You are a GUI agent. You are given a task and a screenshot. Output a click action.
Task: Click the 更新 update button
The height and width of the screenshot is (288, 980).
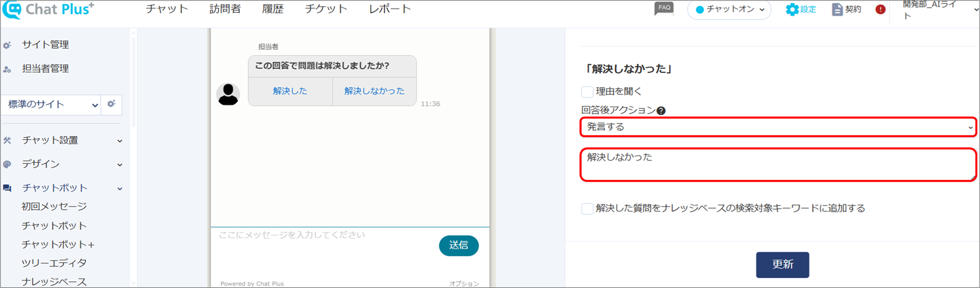[x=782, y=265]
